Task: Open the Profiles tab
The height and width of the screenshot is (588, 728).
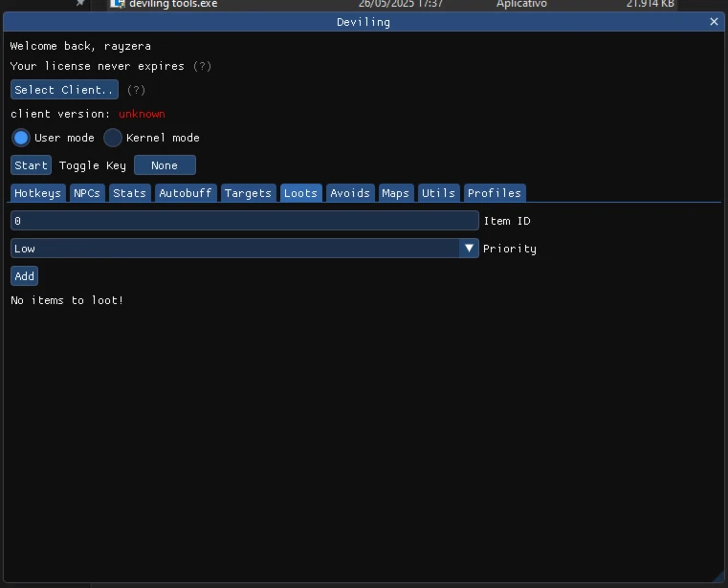Action: tap(495, 193)
